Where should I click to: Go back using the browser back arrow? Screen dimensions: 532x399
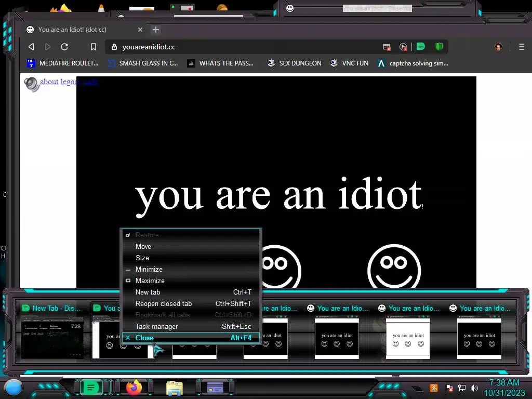tap(31, 47)
